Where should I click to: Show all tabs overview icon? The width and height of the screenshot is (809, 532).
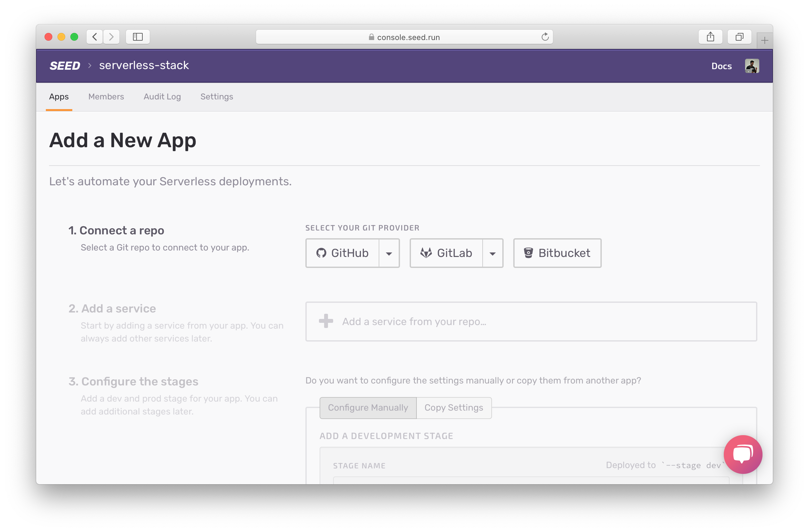739,37
